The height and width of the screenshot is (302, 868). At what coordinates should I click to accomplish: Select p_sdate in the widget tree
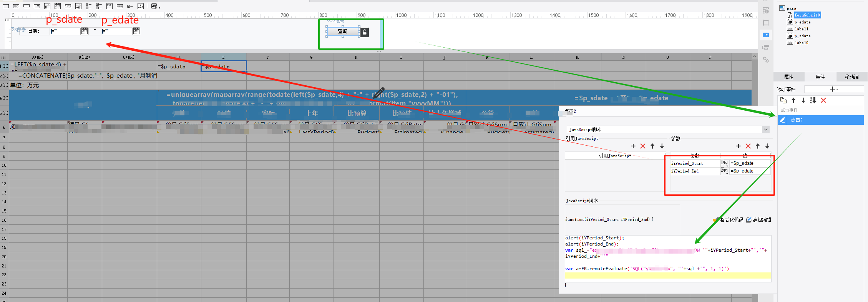[802, 36]
